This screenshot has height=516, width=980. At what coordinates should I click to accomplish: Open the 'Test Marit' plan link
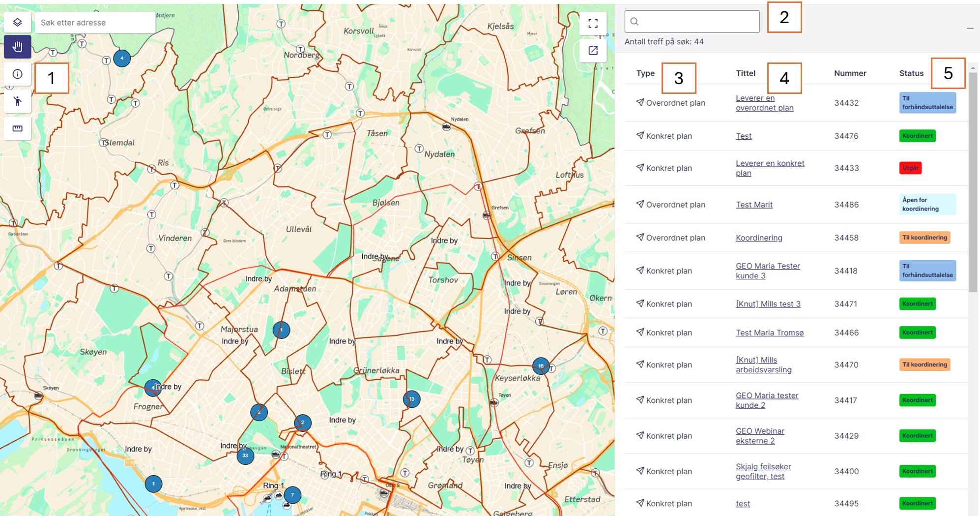[754, 205]
